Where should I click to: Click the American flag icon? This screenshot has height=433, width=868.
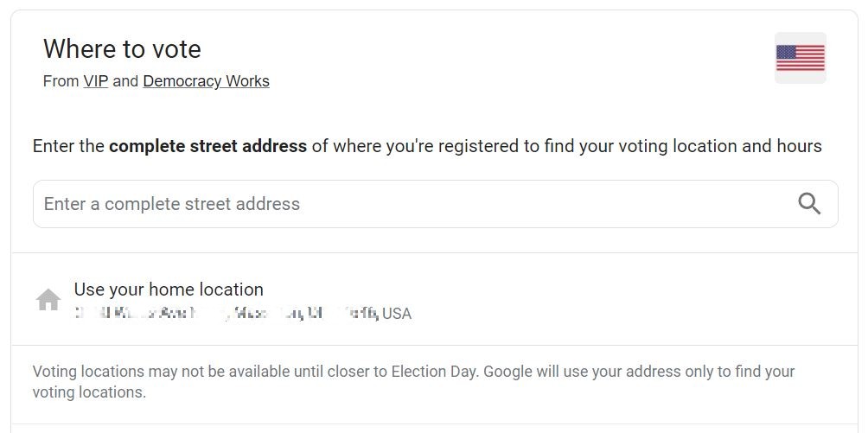click(800, 58)
